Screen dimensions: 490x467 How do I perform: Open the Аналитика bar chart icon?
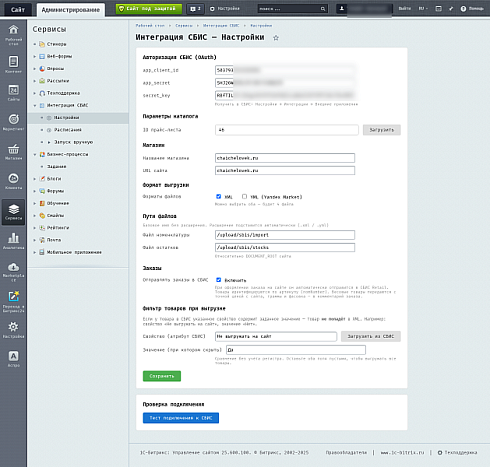tap(13, 241)
